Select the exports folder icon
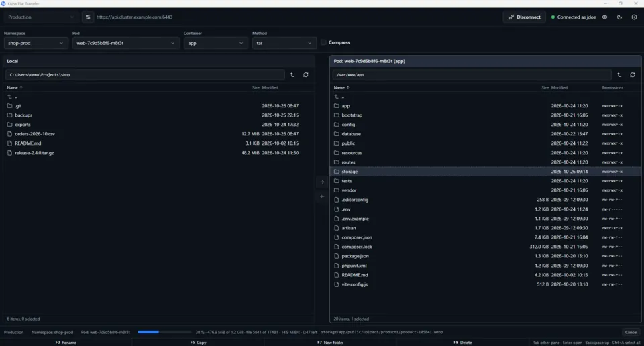The height and width of the screenshot is (346, 644). click(x=9, y=125)
